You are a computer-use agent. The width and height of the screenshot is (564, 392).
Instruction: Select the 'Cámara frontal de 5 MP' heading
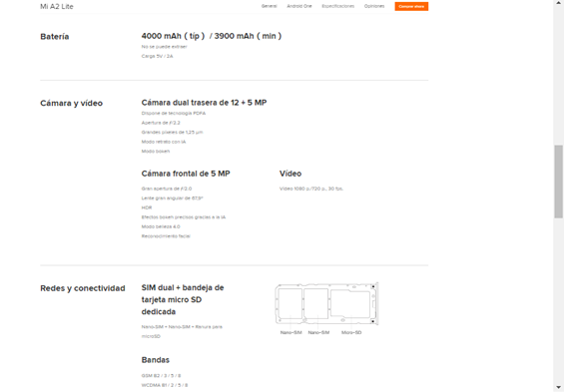(186, 174)
